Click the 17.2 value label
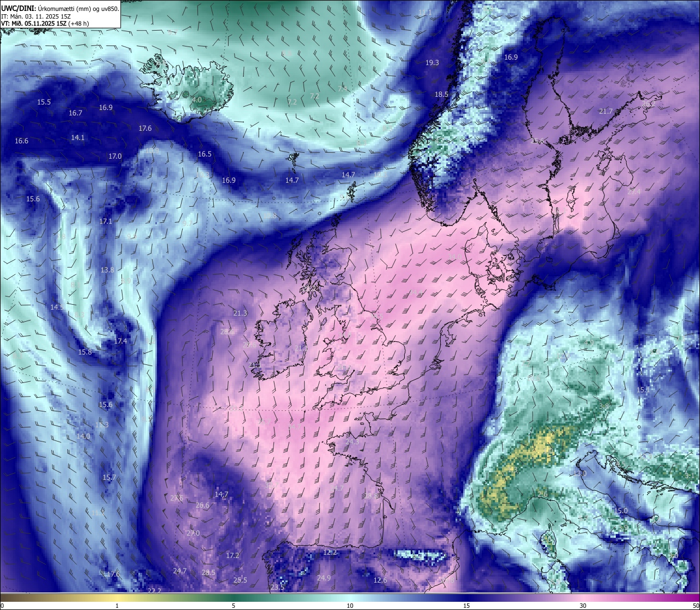Screen dimensions: 700x610 click(x=232, y=556)
